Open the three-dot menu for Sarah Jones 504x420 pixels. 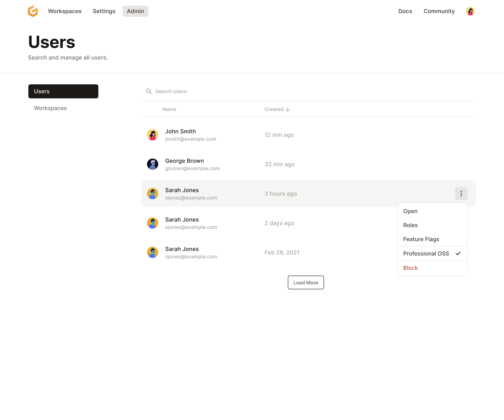(461, 194)
